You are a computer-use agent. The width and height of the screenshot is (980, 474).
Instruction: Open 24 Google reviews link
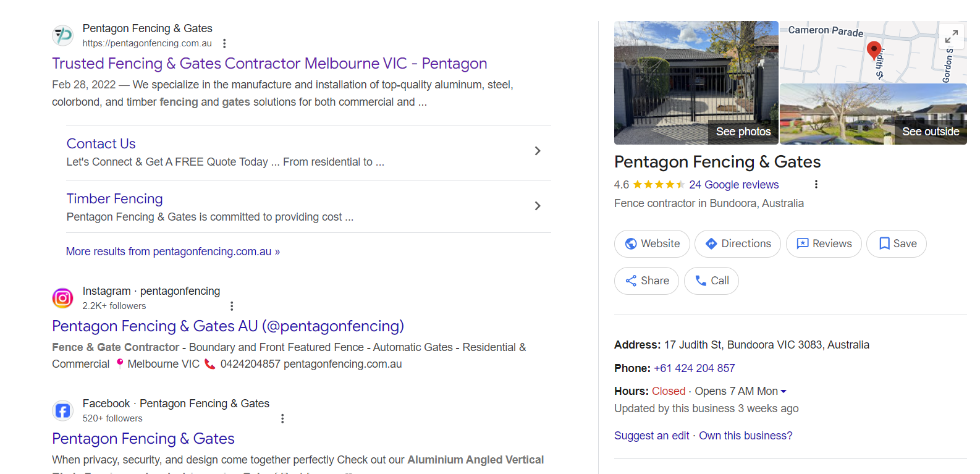pyautogui.click(x=733, y=185)
